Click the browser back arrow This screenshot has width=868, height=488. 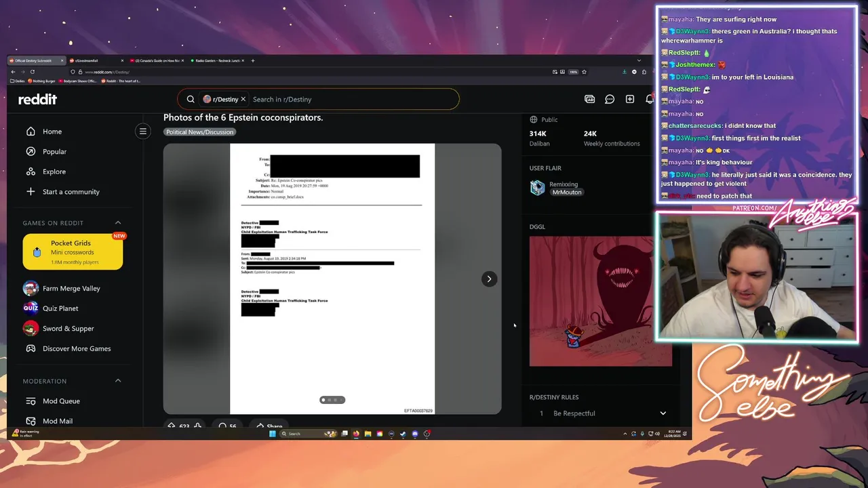[13, 72]
